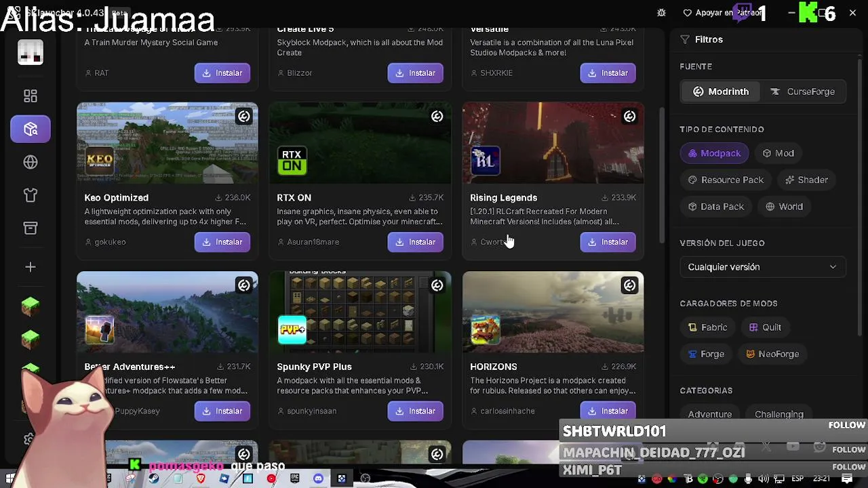
Task: Click the RL logo on Rising Legends
Action: coord(485,161)
